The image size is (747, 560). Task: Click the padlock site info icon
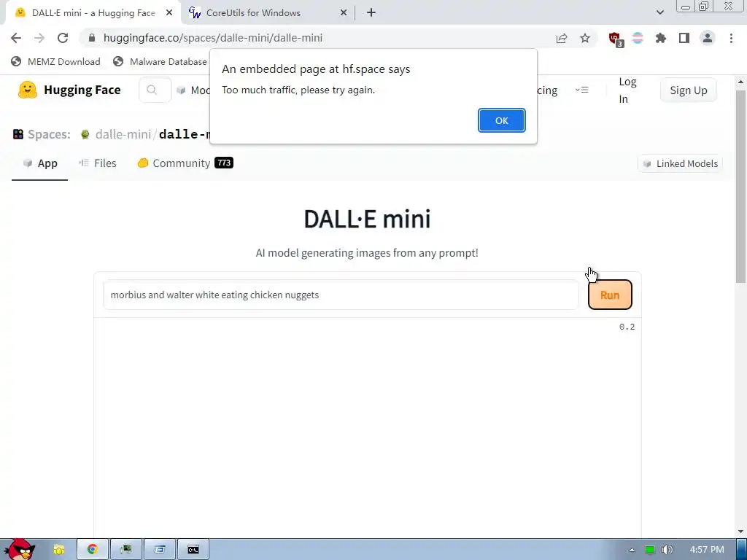coord(92,38)
